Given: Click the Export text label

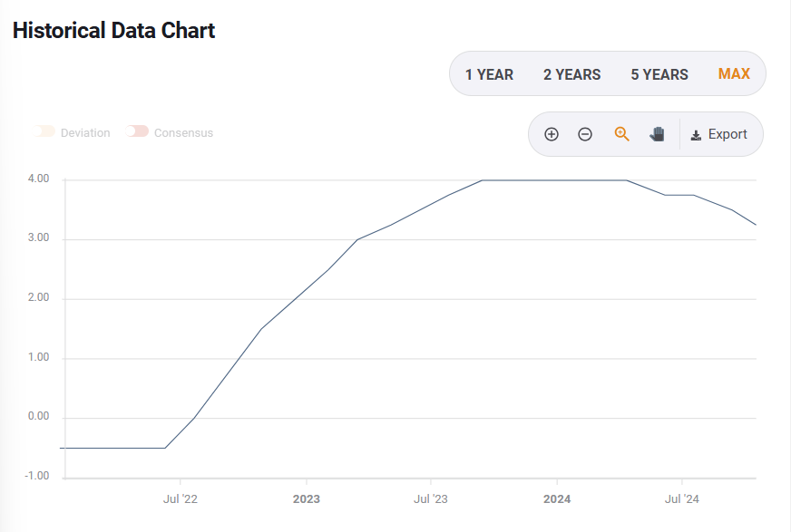Looking at the screenshot, I should tap(728, 134).
